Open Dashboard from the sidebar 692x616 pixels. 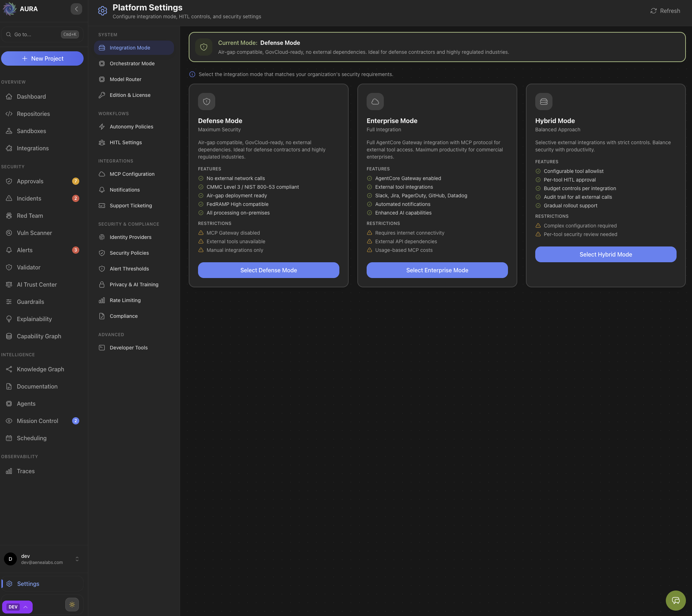[42, 97]
